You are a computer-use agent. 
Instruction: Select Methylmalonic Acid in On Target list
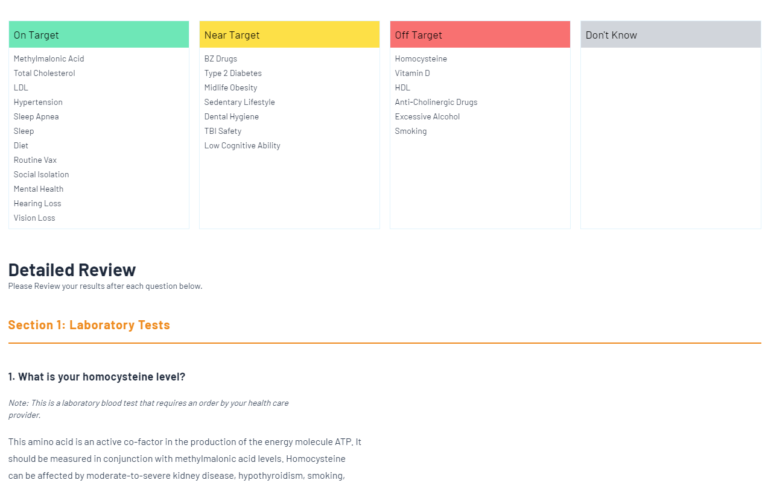(x=49, y=59)
